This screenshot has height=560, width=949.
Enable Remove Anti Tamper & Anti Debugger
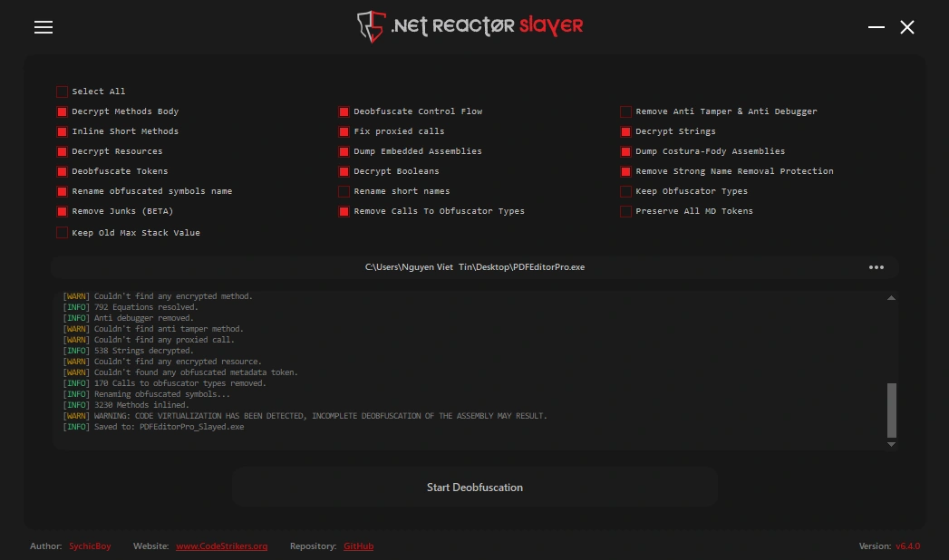coord(625,111)
